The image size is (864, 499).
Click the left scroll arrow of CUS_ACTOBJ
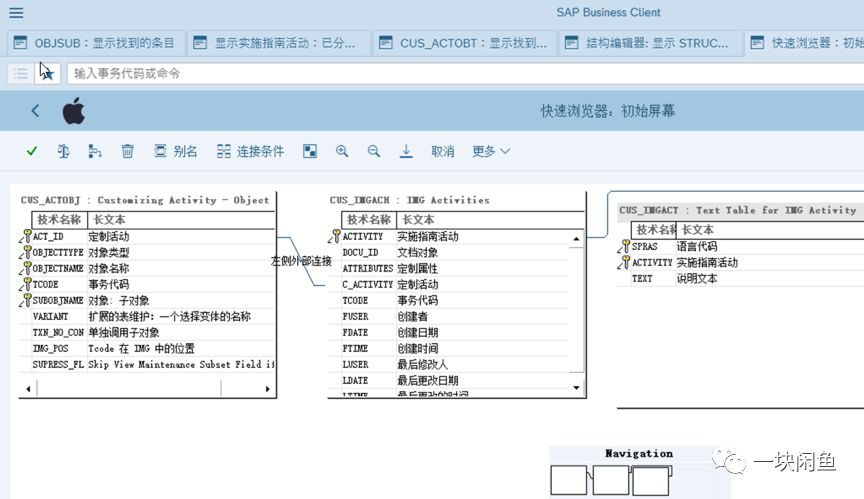coord(28,389)
